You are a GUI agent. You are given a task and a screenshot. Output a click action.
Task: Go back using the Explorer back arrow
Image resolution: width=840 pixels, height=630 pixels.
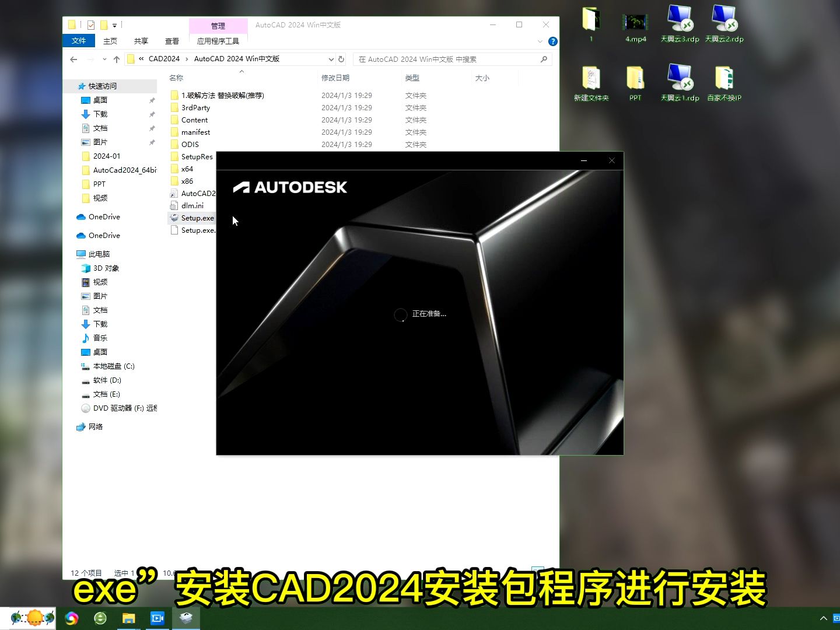pyautogui.click(x=73, y=59)
